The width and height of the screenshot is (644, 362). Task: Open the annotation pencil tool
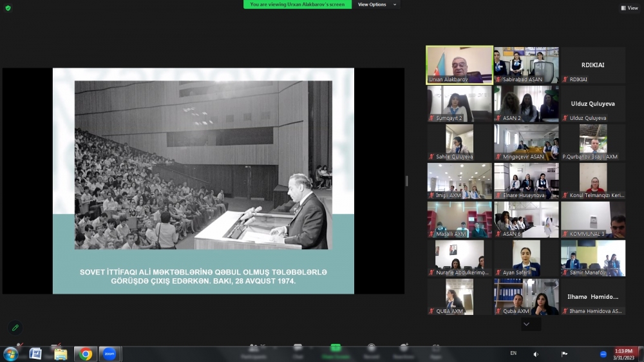coord(15,328)
